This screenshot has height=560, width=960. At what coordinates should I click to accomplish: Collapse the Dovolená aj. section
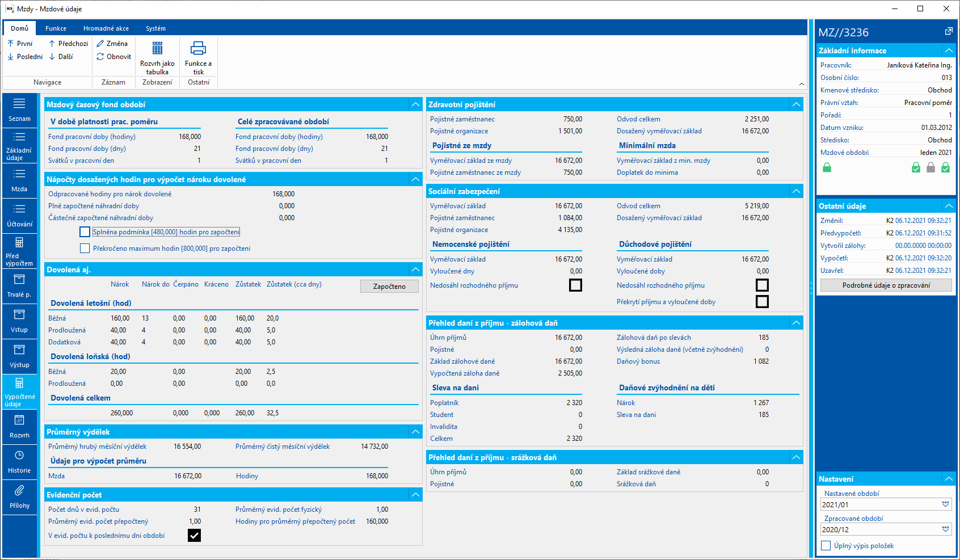click(415, 270)
